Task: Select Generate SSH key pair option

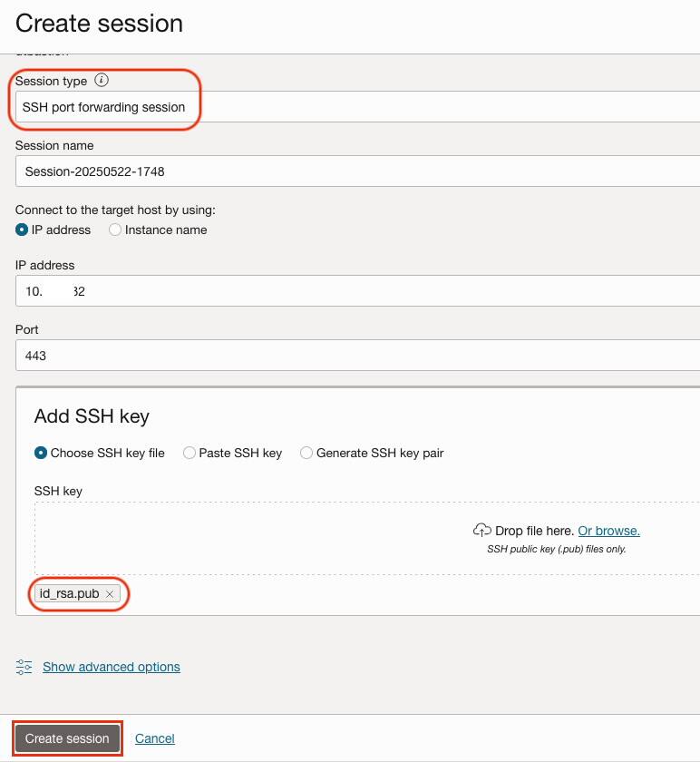Action: click(306, 453)
